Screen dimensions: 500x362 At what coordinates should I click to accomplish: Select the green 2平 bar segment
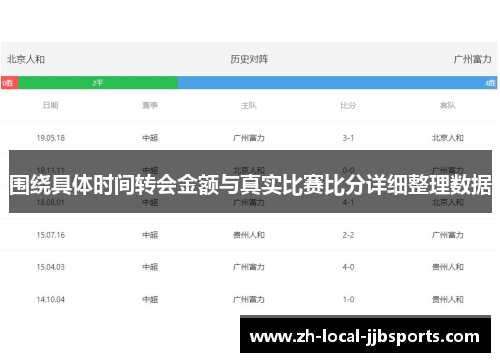click(x=98, y=83)
